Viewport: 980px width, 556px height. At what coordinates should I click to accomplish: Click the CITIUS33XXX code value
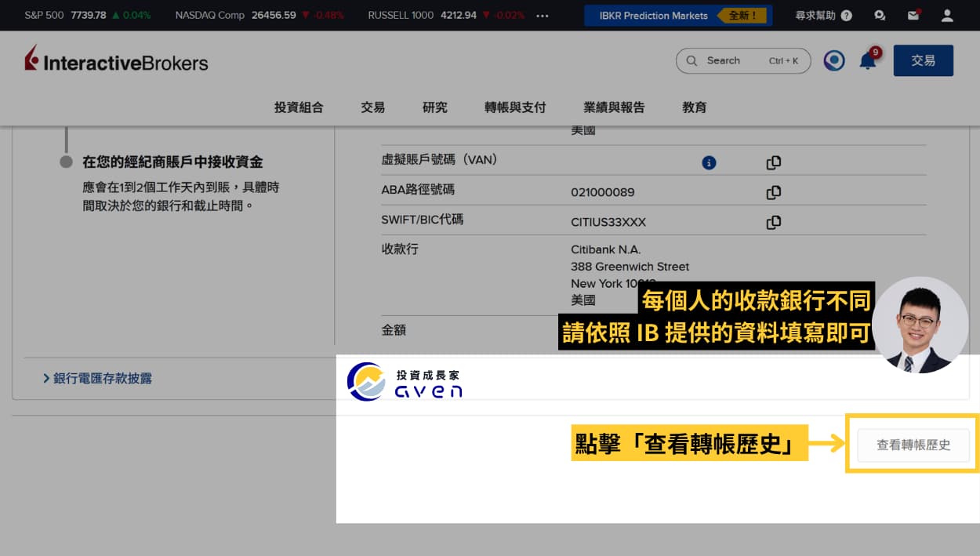coord(608,222)
